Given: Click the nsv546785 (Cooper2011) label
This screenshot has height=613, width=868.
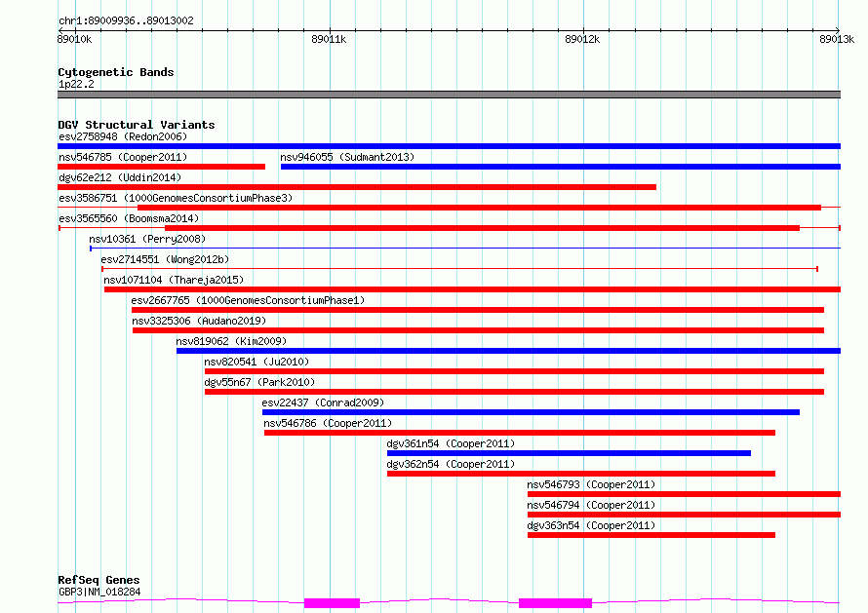Looking at the screenshot, I should point(123,157).
